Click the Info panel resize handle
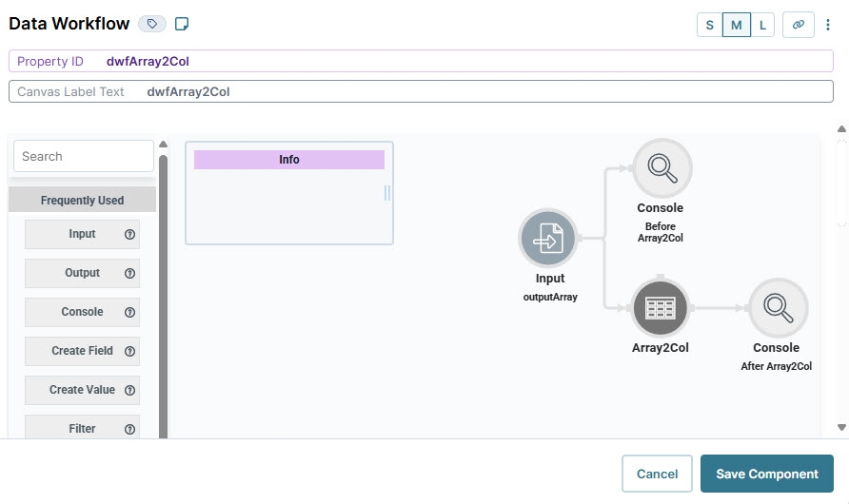Screen dimensions: 849x504 coord(387,193)
